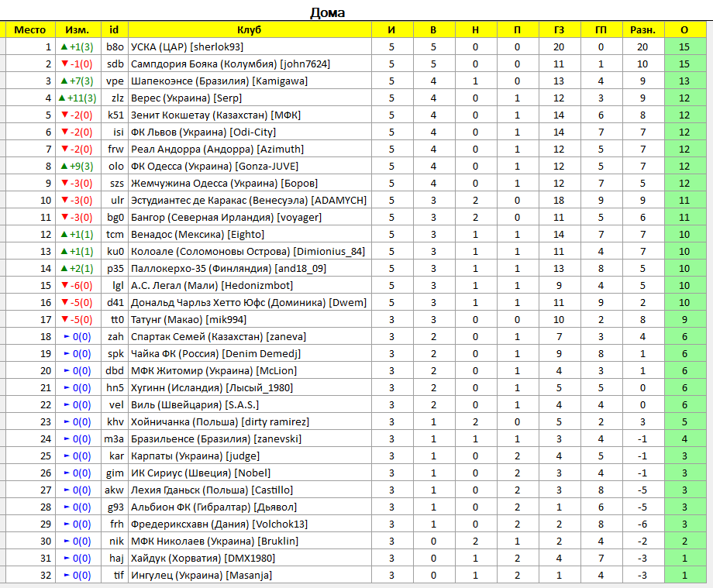Click the points cell in Шапекоэнсе row

[x=685, y=81]
